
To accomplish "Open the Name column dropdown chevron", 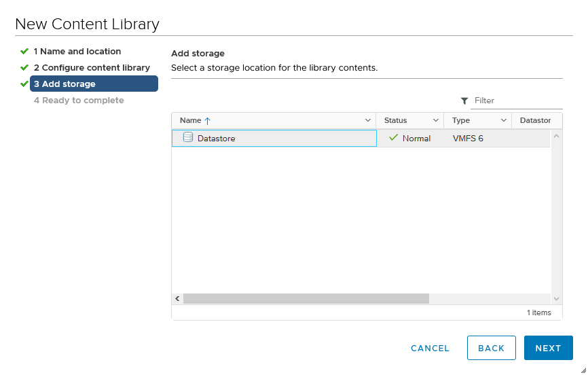I will tap(368, 120).
